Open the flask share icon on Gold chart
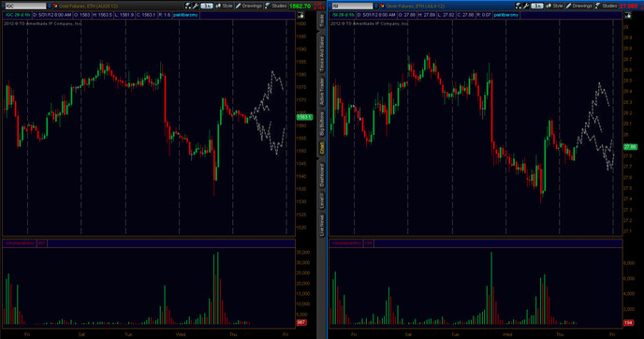The height and width of the screenshot is (339, 644). [188, 6]
